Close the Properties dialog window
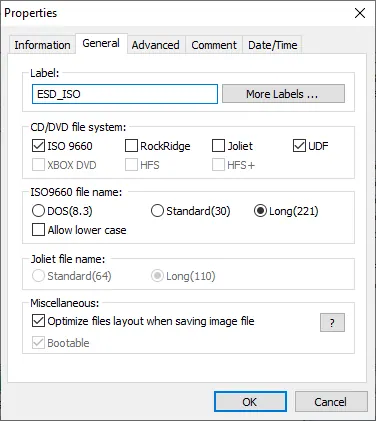This screenshot has height=421, width=376. [x=360, y=13]
